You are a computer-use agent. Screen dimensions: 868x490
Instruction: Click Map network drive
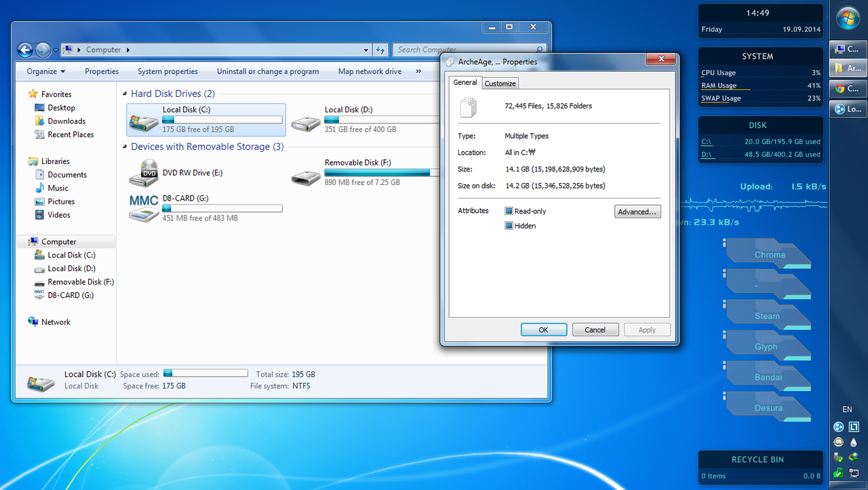pos(370,71)
